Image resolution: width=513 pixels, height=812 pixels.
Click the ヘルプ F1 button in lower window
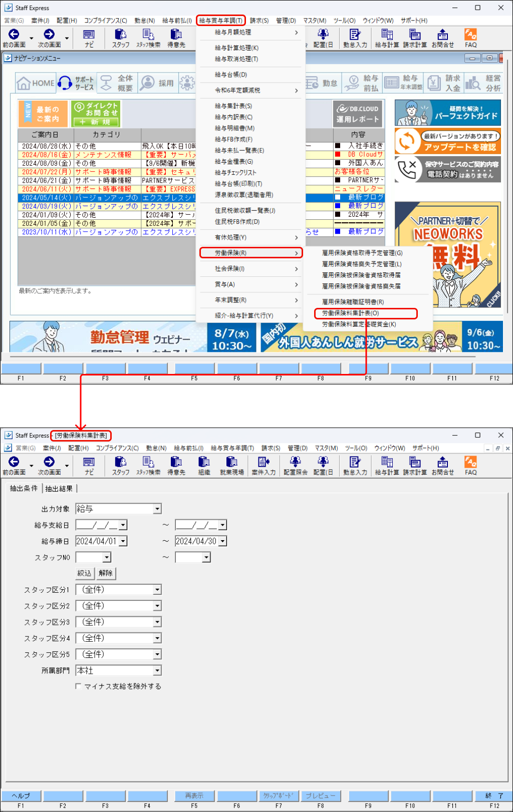(21, 795)
